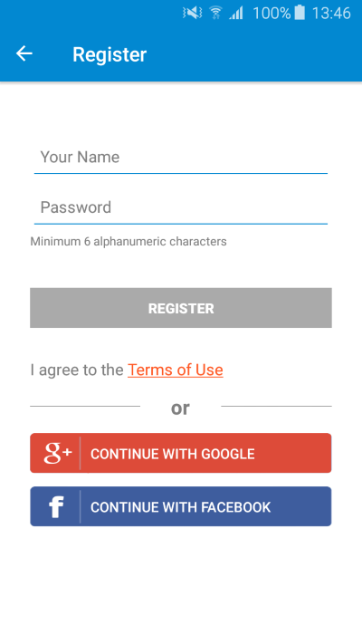
Task: Tap the "or" divider label
Action: [x=181, y=408]
